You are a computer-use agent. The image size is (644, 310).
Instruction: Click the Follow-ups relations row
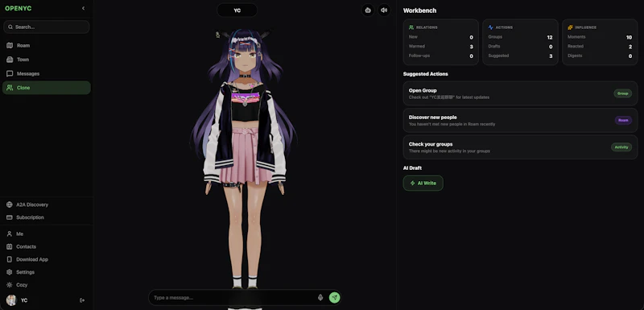point(440,56)
